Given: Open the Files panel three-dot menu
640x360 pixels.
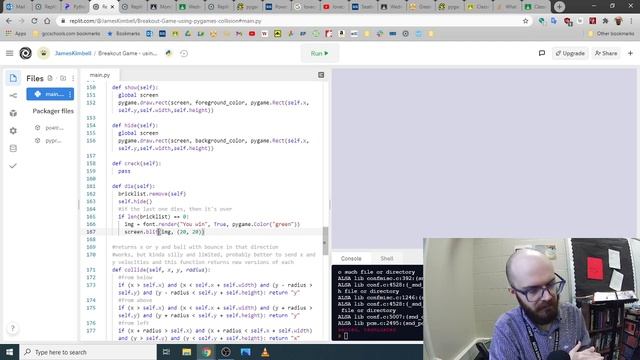Looking at the screenshot, I should (73, 78).
